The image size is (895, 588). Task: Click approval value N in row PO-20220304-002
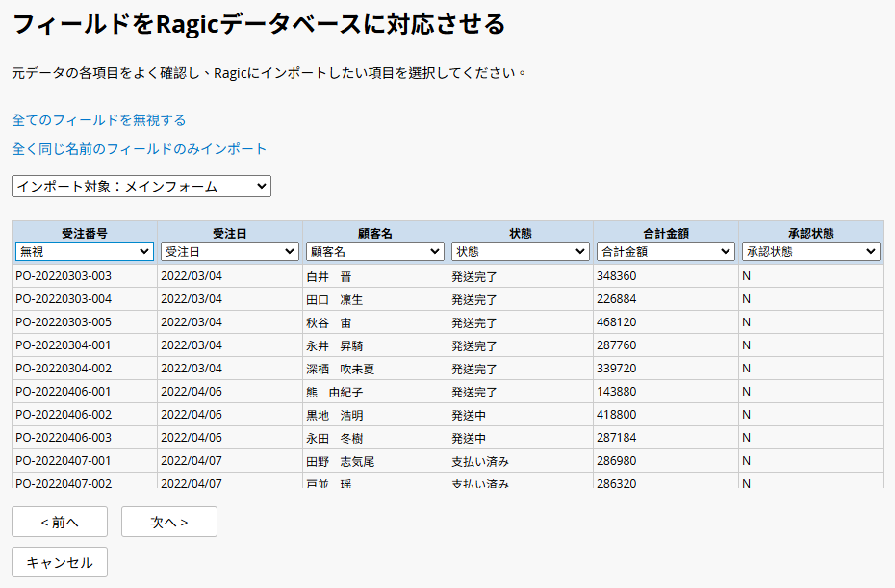click(746, 369)
